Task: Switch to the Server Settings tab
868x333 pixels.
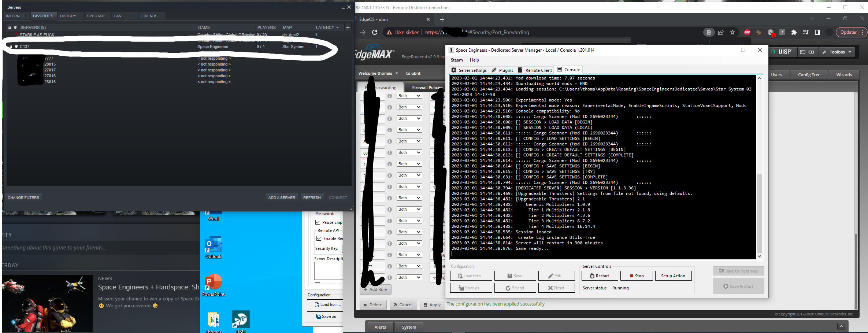Action: click(x=469, y=70)
